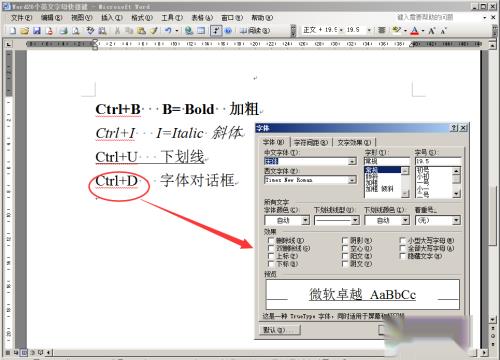The height and width of the screenshot is (360, 500).
Task: Switch to the 字符间距 tab
Action: [x=311, y=143]
